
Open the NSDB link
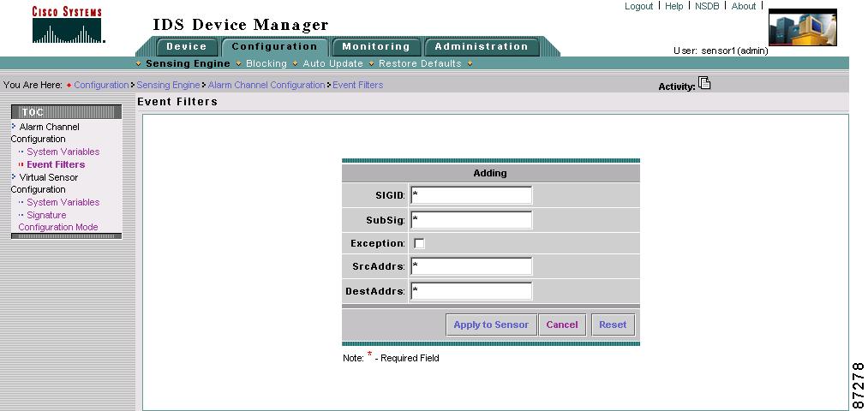(706, 6)
